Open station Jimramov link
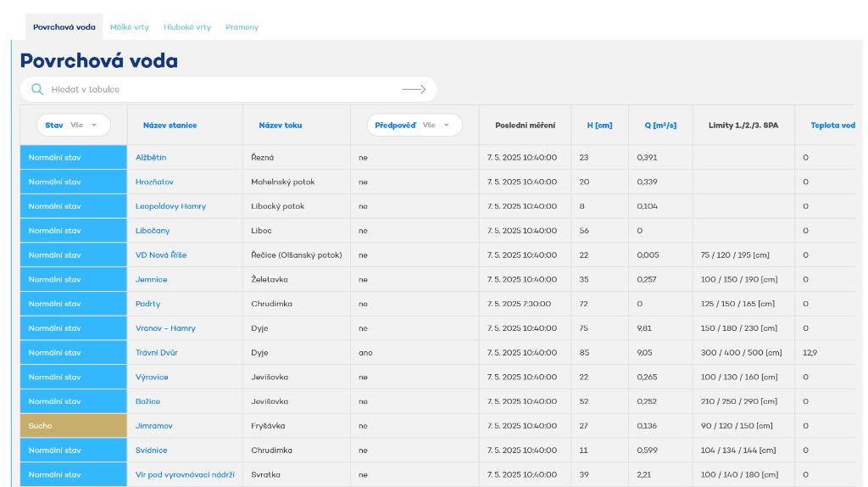The width and height of the screenshot is (868, 487). [x=154, y=426]
